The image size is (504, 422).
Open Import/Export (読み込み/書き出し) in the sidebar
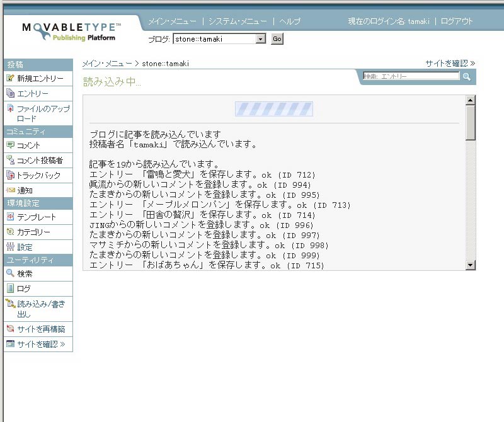(40, 309)
